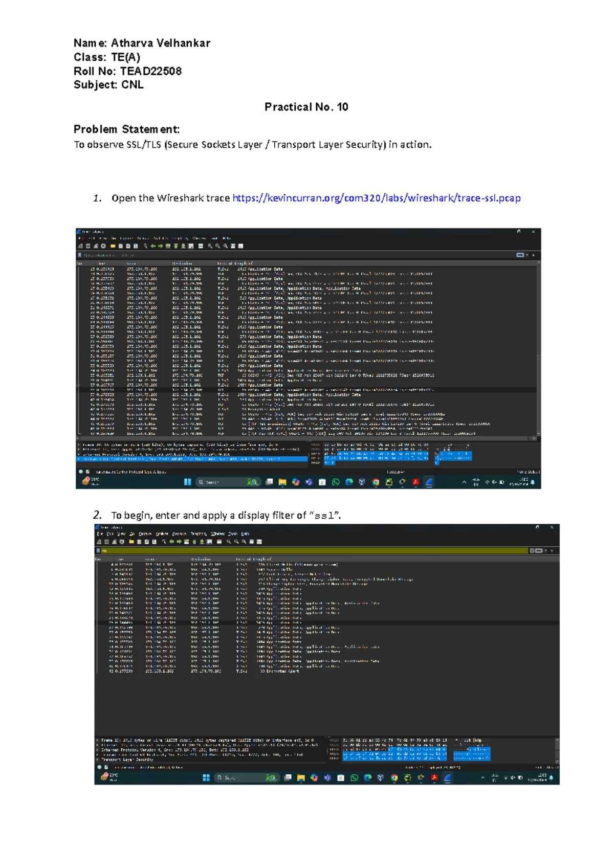Click Go Forward arrow in step 1 Wireshark toolbar

pyautogui.click(x=161, y=246)
